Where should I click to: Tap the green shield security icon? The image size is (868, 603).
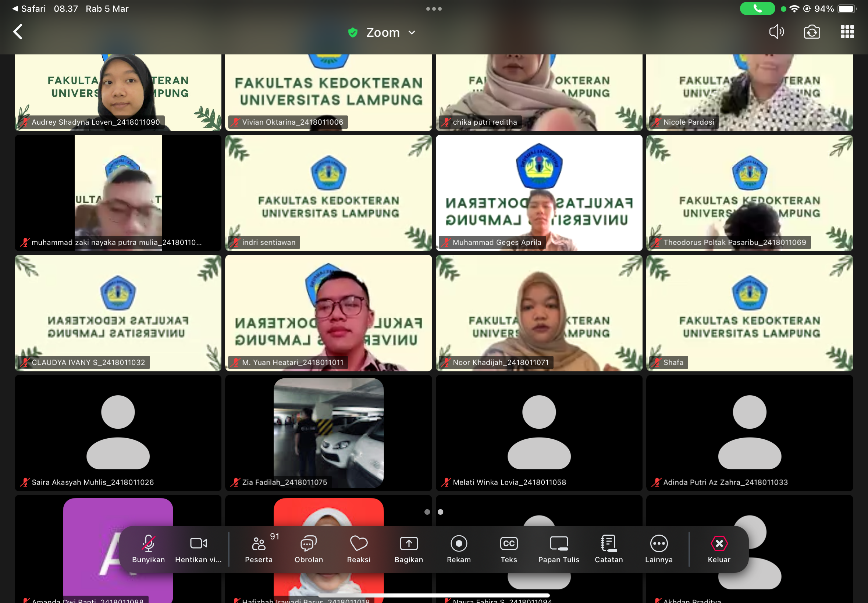[353, 32]
